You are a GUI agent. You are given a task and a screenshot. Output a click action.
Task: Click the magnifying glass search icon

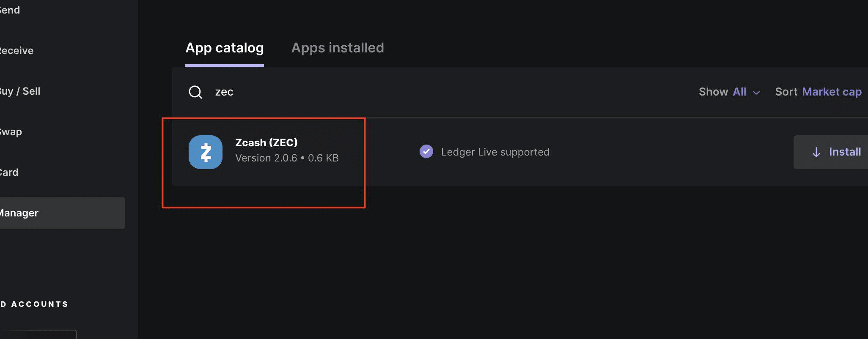[x=195, y=92]
